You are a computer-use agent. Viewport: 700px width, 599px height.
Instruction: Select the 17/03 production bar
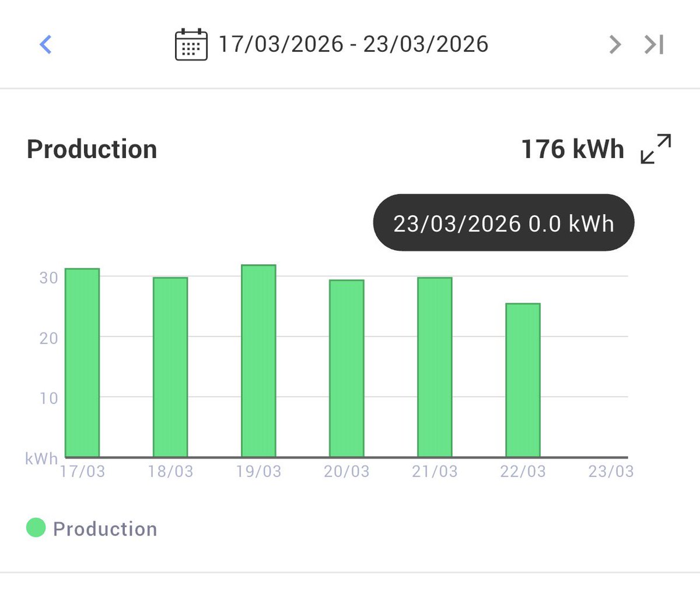pos(82,363)
